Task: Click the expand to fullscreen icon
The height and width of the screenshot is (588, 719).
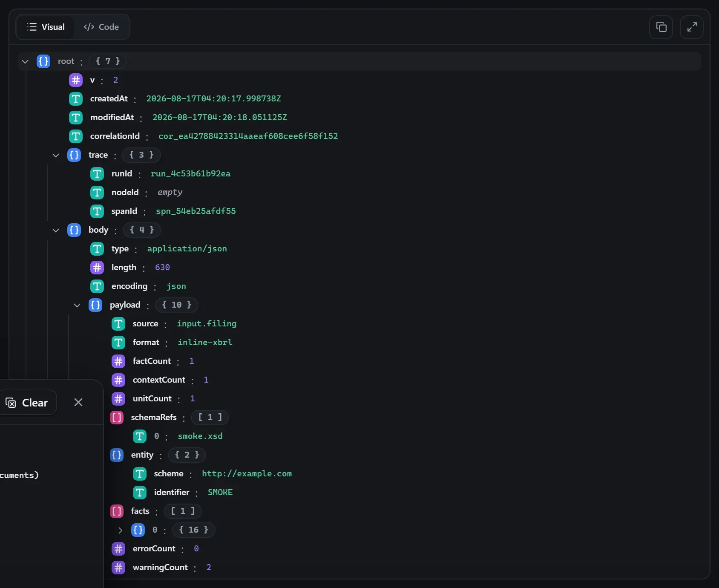Action: click(692, 27)
